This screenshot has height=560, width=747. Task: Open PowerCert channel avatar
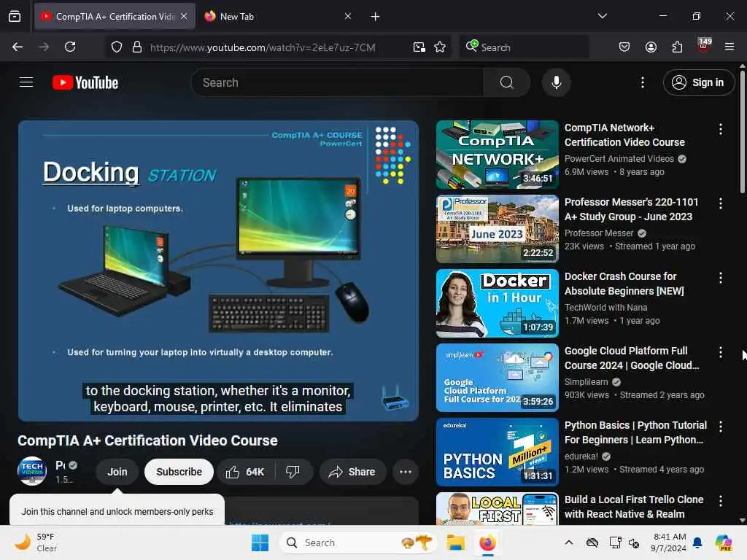coord(32,471)
